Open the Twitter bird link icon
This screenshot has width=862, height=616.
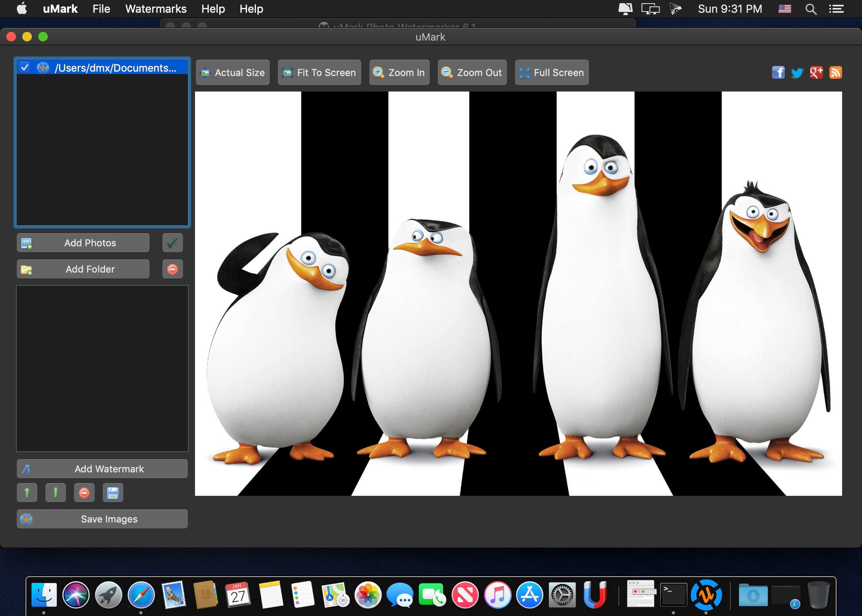797,73
